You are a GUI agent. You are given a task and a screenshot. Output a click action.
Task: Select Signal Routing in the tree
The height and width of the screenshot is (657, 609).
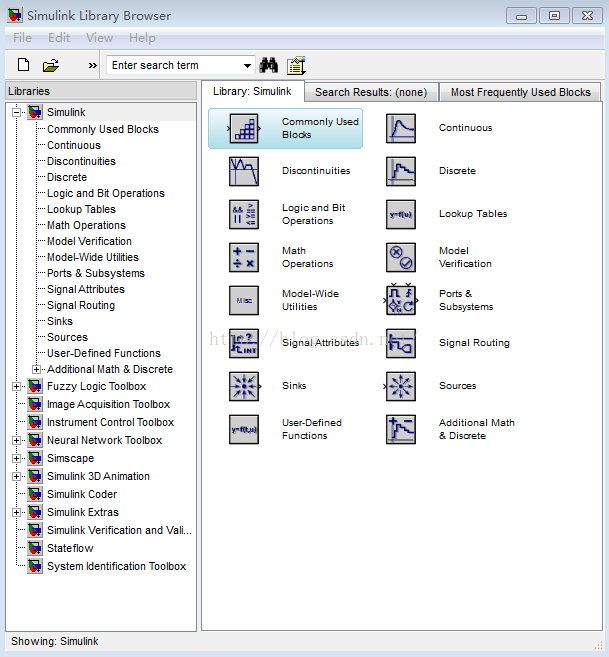tap(80, 305)
